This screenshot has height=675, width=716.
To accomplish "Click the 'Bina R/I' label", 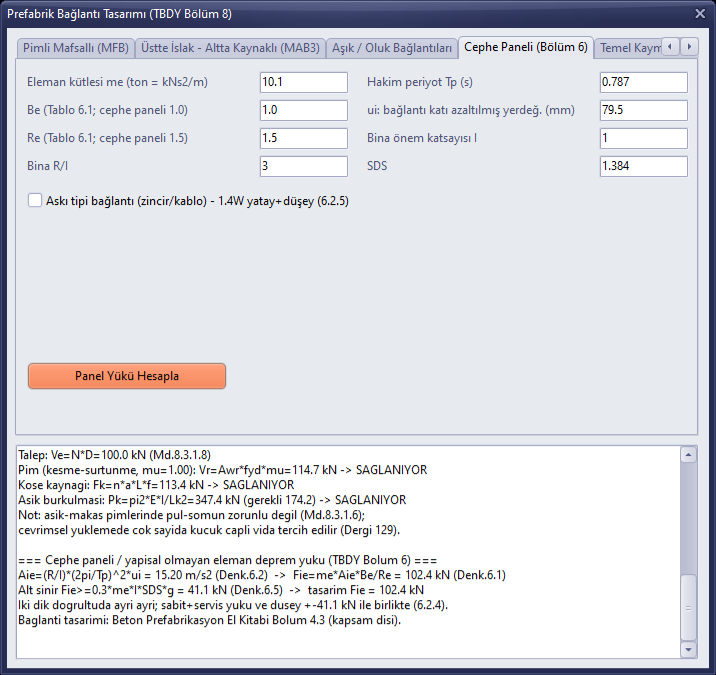I will coord(47,166).
